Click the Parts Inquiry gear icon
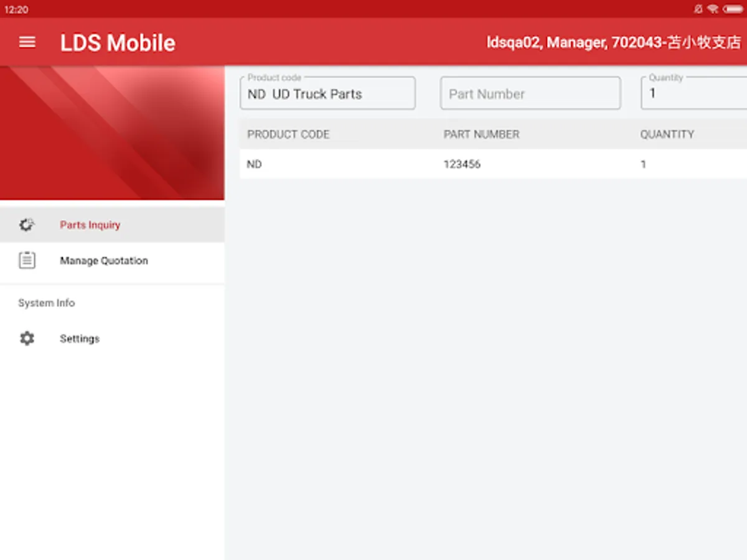This screenshot has height=560, width=747. pyautogui.click(x=27, y=225)
